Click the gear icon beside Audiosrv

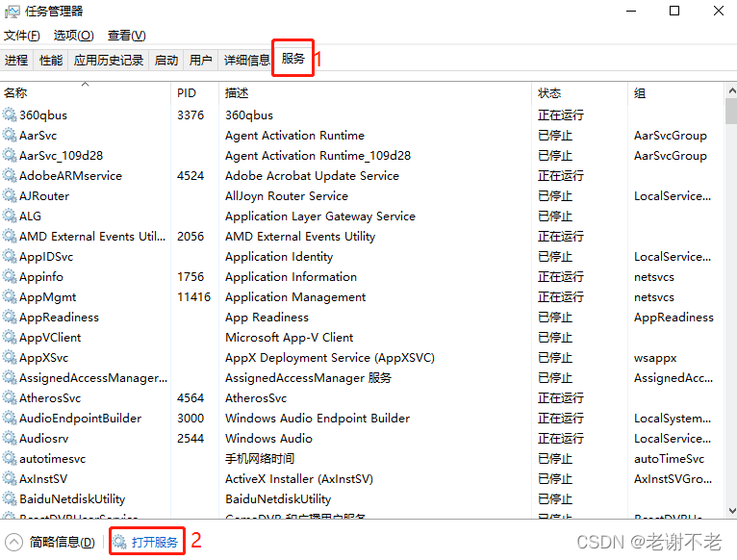tap(10, 438)
